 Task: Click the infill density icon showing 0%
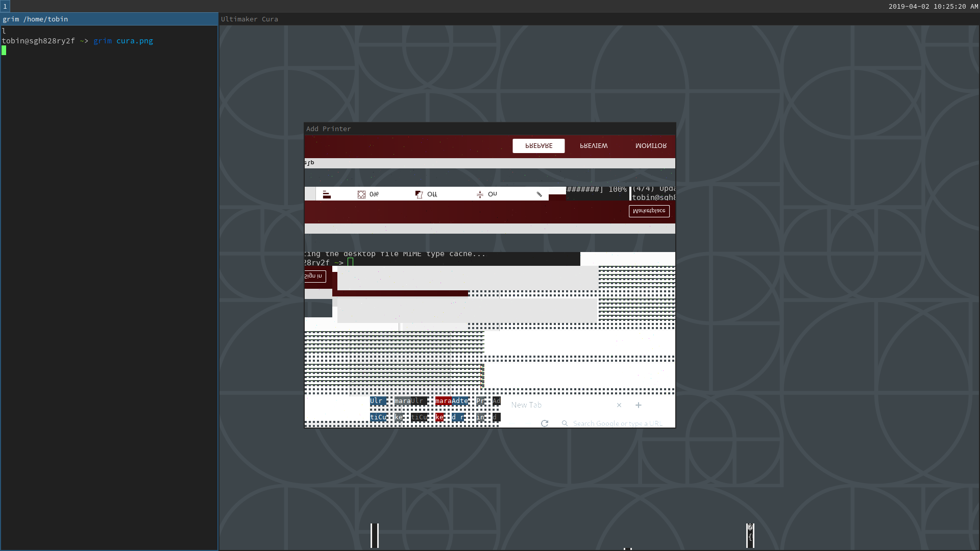tap(361, 194)
